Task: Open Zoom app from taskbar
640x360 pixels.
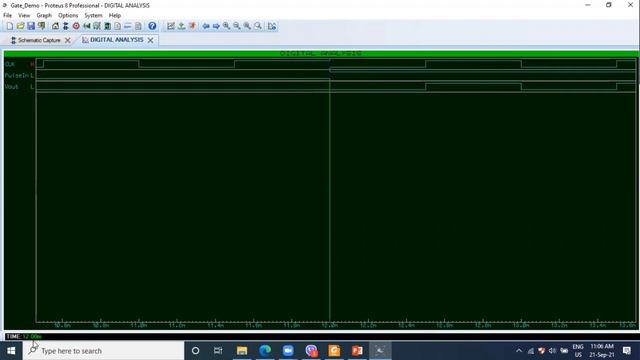Action: [x=288, y=351]
